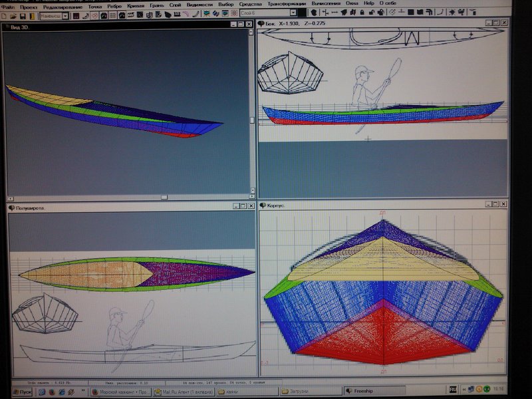Open the Трансформации menu
532x399 pixels.
287,3
